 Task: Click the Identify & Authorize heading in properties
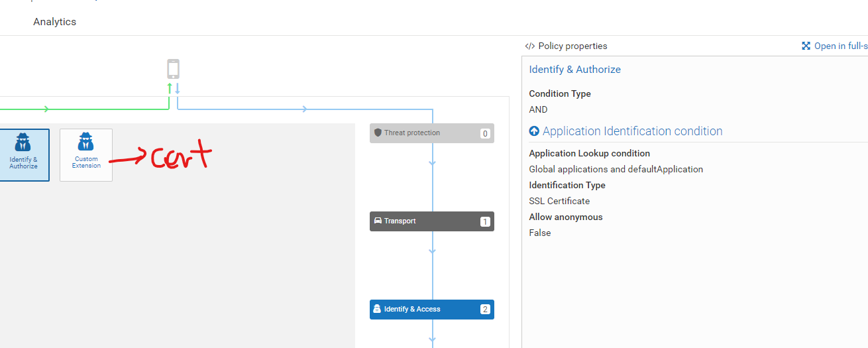coord(574,70)
